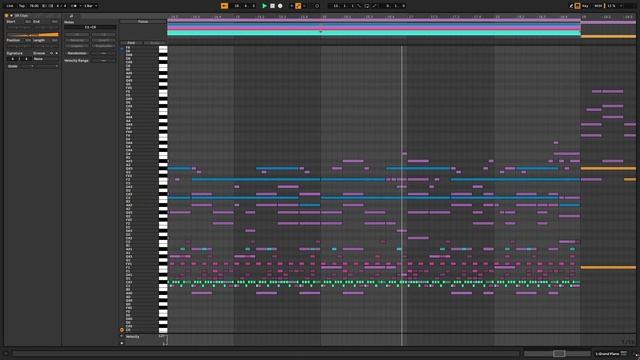Toggle the piano roll preview headphone icon

pos(122,49)
